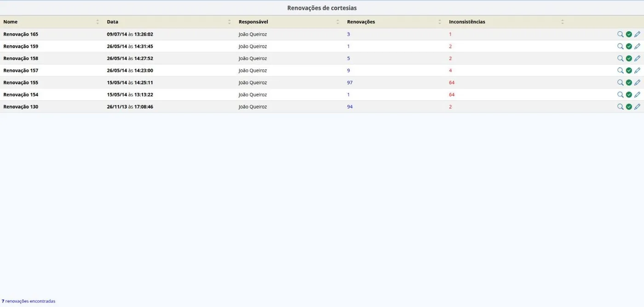Viewport: 644px width, 307px height.
Task: Click the "Renovações de cortesias" title
Action: click(x=322, y=8)
